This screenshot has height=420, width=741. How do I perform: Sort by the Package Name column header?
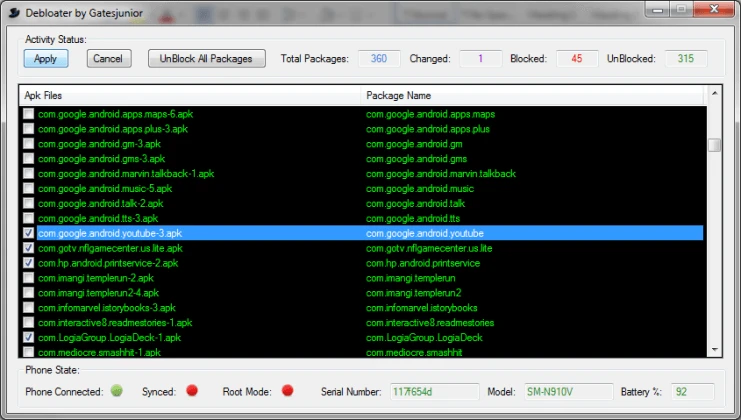[530, 95]
